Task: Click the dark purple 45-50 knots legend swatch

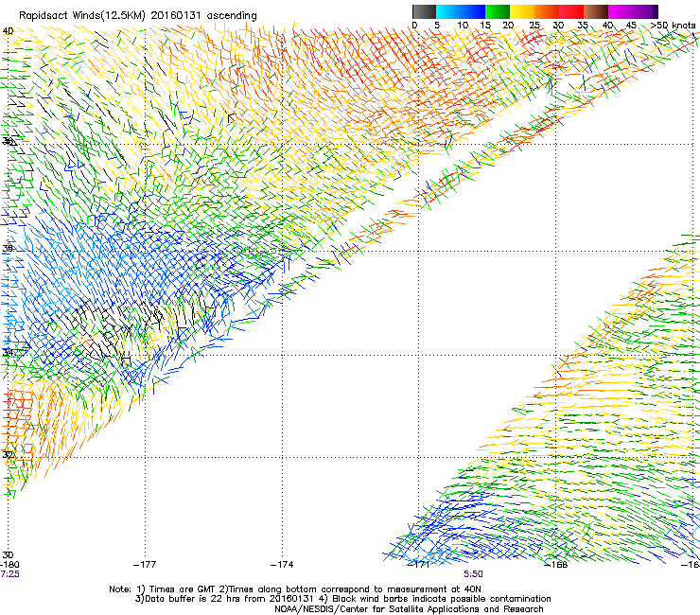Action: [x=645, y=11]
